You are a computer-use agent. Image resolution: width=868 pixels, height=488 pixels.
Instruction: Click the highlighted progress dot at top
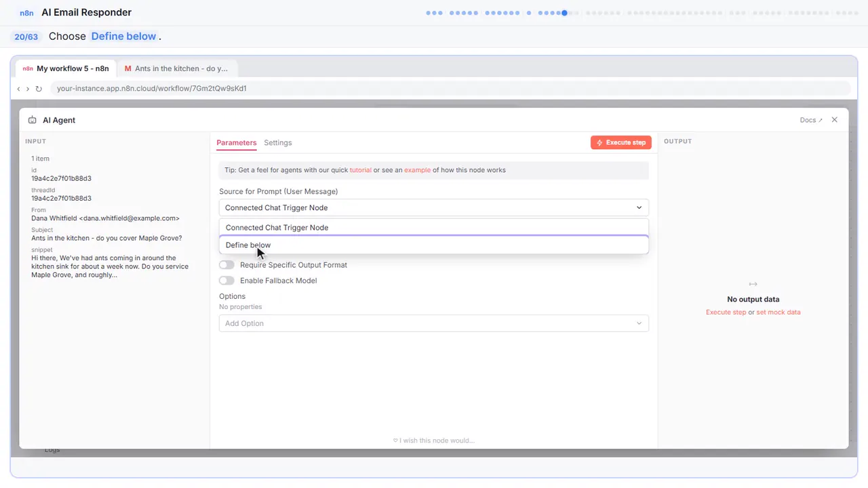pos(564,12)
